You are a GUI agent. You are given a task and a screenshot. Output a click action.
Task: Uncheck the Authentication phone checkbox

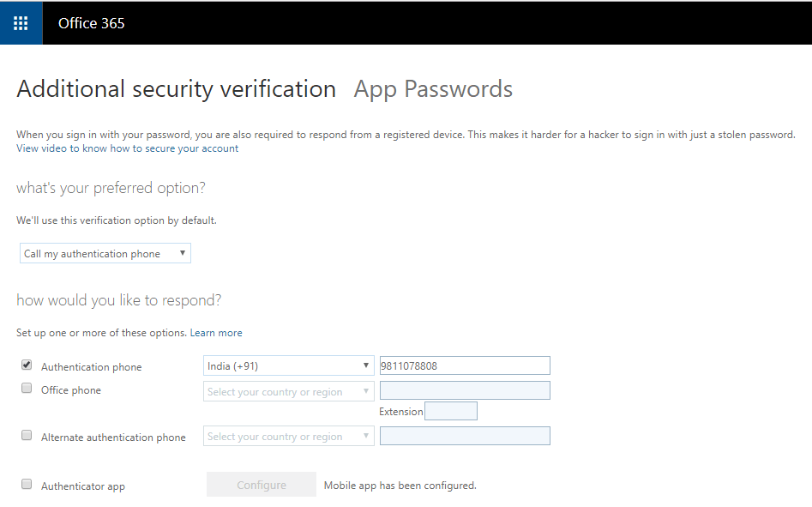pyautogui.click(x=26, y=364)
